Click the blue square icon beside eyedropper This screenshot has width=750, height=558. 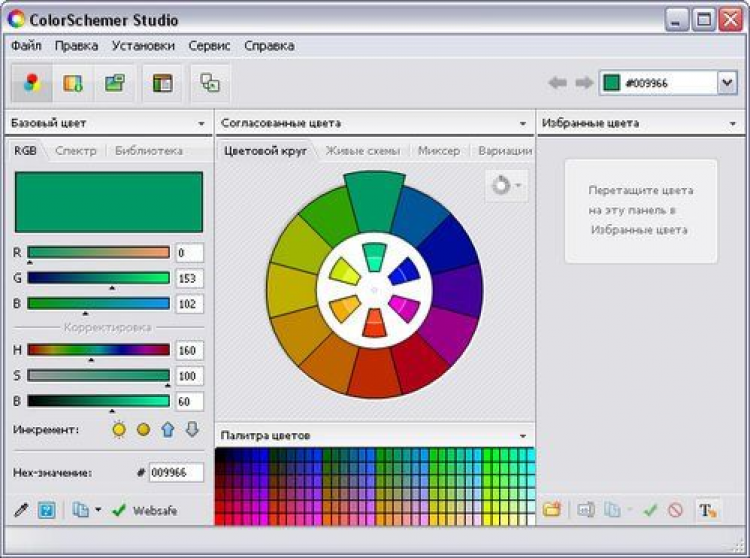(46, 510)
